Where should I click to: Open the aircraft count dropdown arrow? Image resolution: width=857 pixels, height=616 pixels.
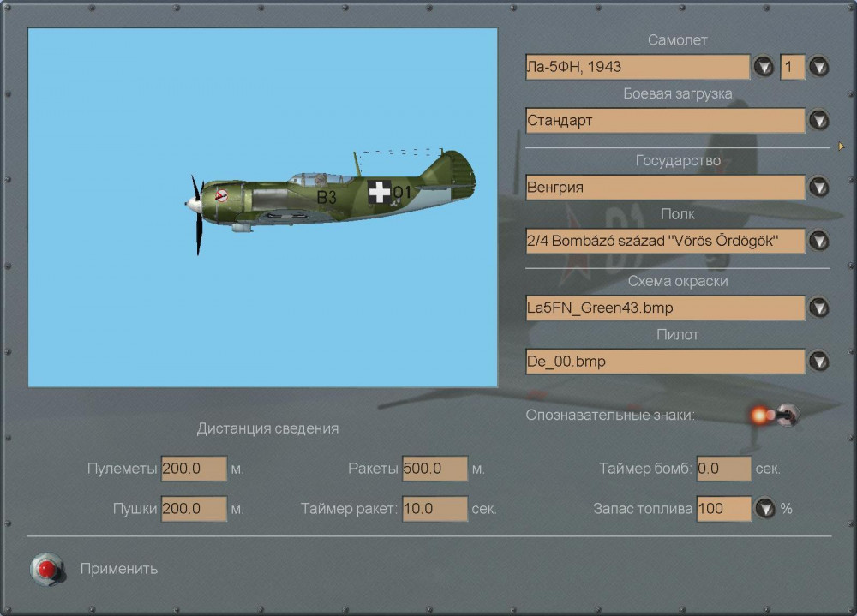819,67
